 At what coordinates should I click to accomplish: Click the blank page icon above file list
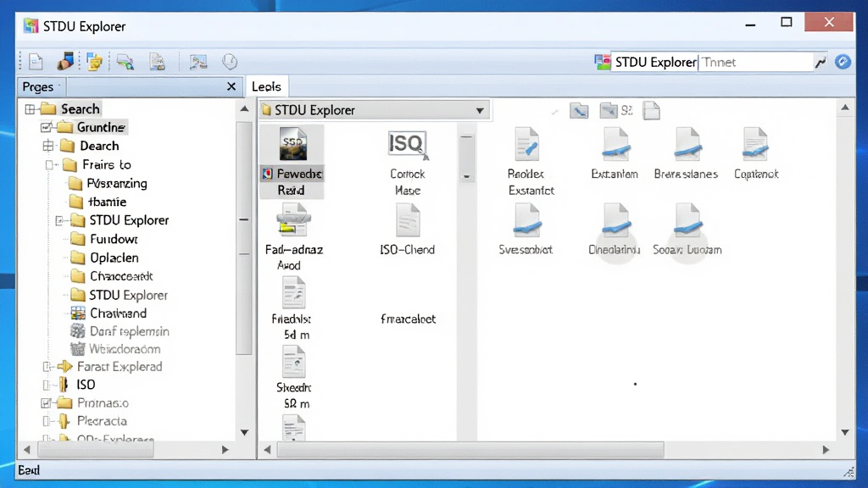652,111
